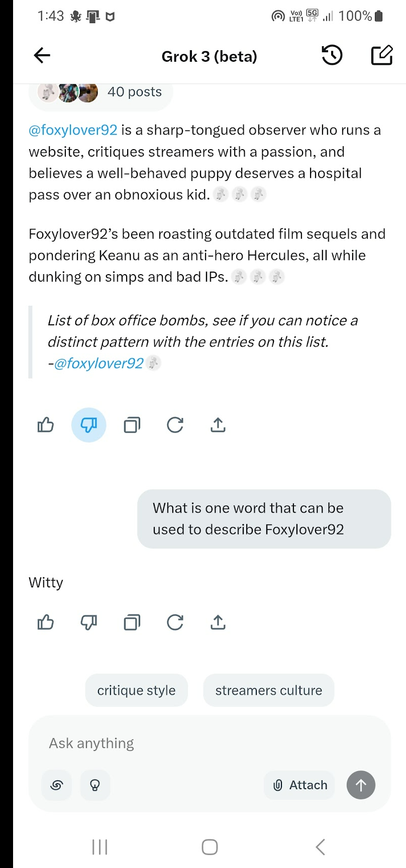The width and height of the screenshot is (406, 868).
Task: Tap the back arrow in header
Action: click(42, 56)
